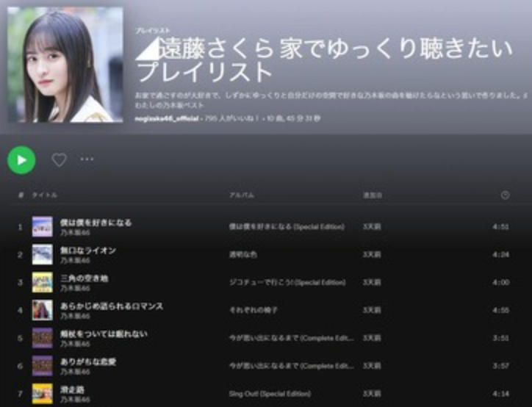The image size is (532, 407).
Task: Click album art thumbnail of track 6
Action: pos(43,366)
